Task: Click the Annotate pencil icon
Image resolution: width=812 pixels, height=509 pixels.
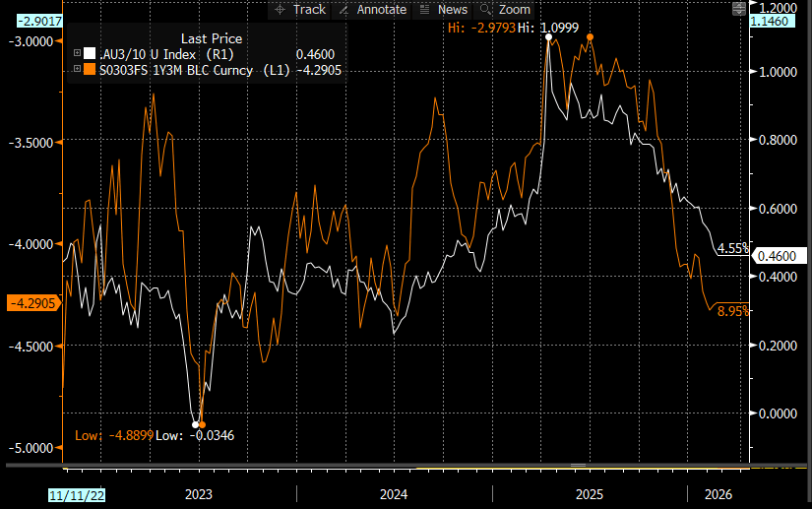Action: 344,10
